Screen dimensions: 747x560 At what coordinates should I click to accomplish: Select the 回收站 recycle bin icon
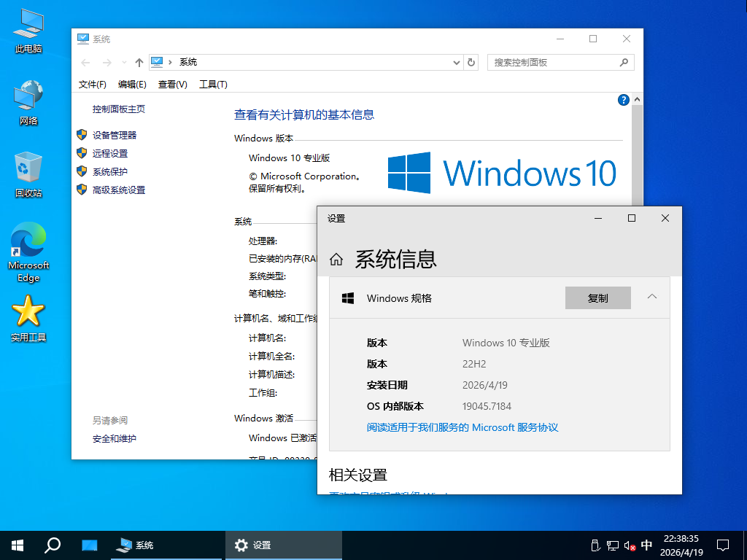tap(28, 174)
